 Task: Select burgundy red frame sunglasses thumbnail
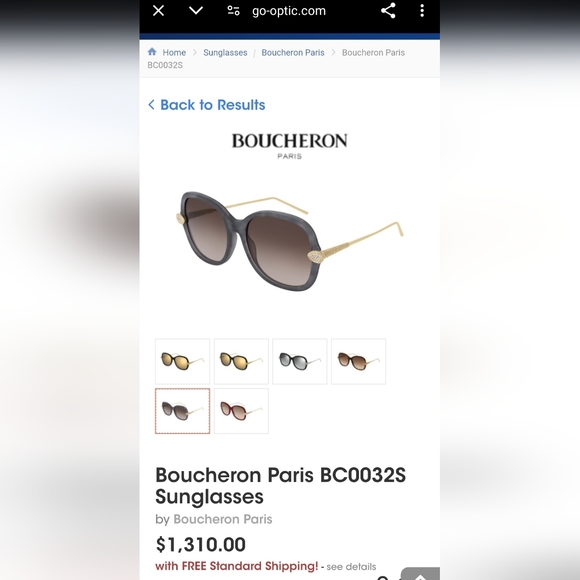[x=241, y=411]
